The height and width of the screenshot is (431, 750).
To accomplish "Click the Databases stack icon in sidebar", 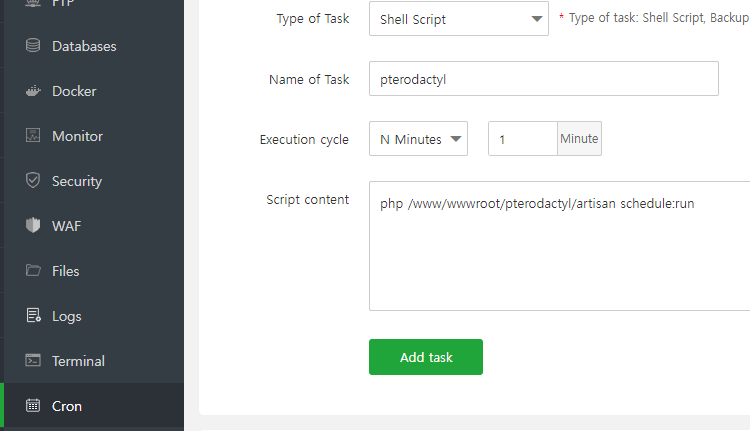I will (33, 46).
